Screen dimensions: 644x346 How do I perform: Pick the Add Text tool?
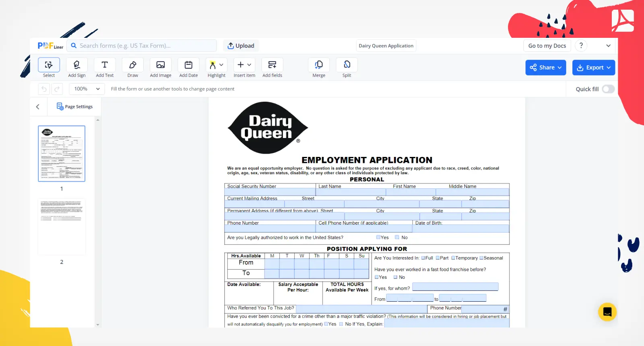tap(105, 68)
